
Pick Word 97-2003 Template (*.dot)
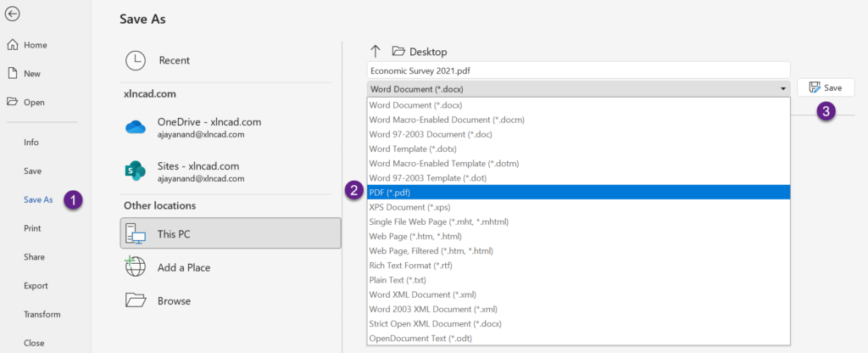tap(578, 178)
